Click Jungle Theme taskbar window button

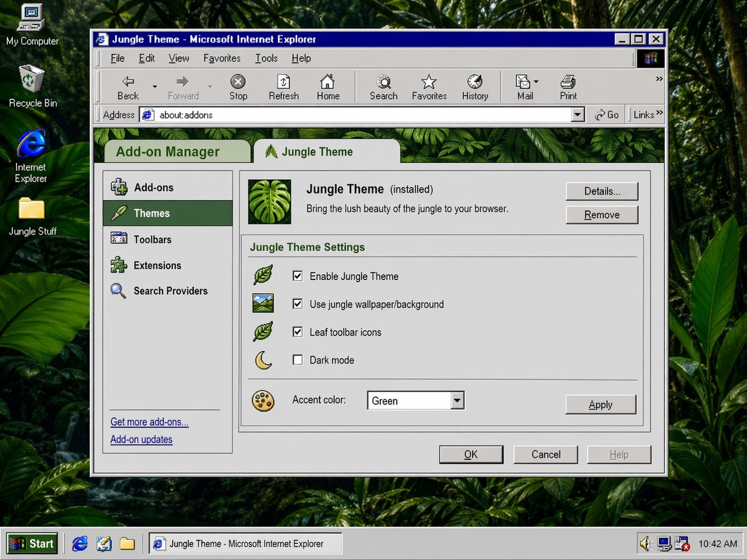coord(246,543)
